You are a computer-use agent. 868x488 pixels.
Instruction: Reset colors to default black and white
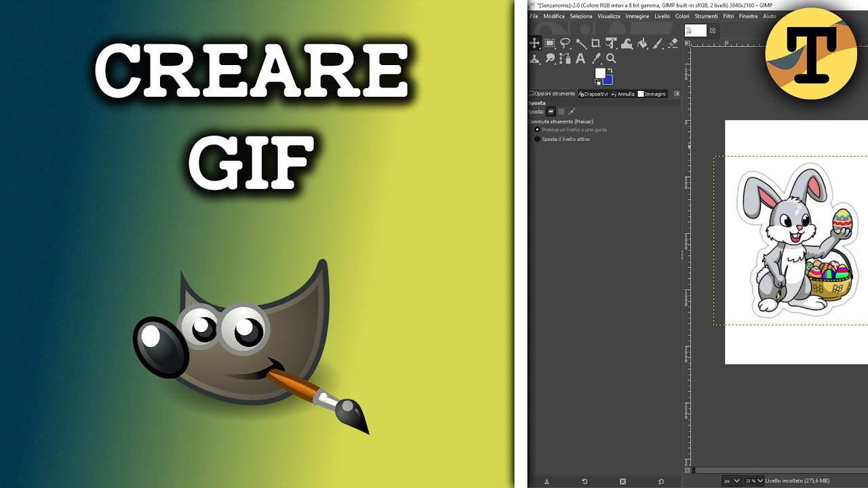pos(597,82)
